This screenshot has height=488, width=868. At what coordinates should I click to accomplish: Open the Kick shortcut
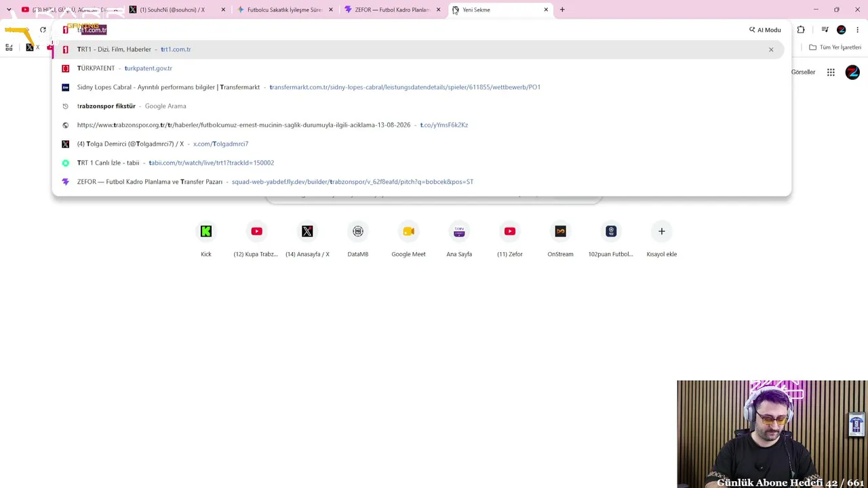click(206, 239)
